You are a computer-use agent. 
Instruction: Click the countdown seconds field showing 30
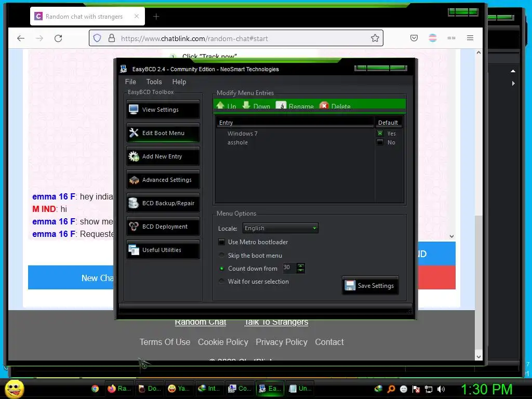[x=289, y=268]
